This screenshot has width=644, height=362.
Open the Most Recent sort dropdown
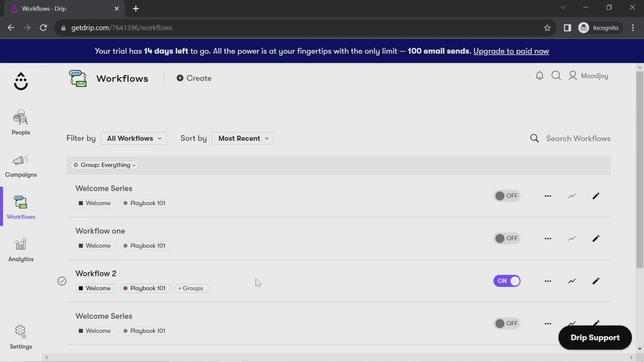[x=242, y=138]
